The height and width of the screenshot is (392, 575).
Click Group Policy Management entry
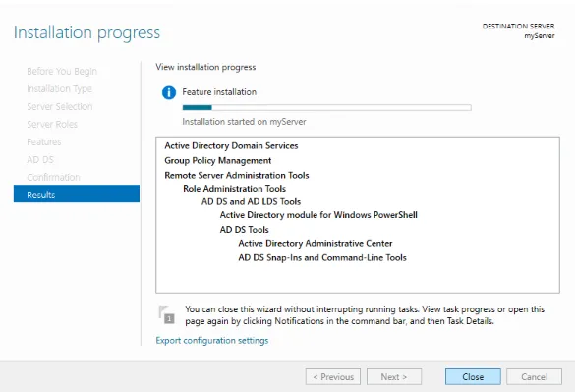(x=218, y=160)
